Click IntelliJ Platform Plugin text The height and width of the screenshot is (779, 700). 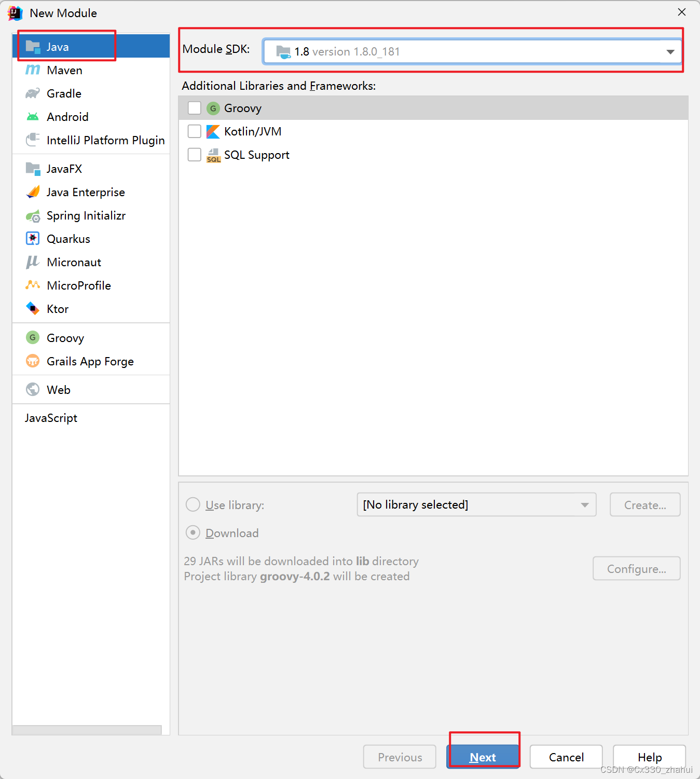click(x=106, y=140)
